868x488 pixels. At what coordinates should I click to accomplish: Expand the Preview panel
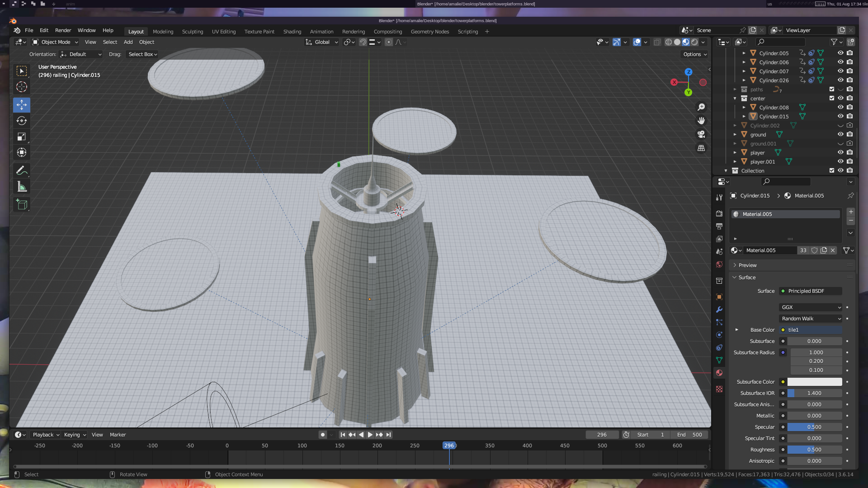pos(747,265)
